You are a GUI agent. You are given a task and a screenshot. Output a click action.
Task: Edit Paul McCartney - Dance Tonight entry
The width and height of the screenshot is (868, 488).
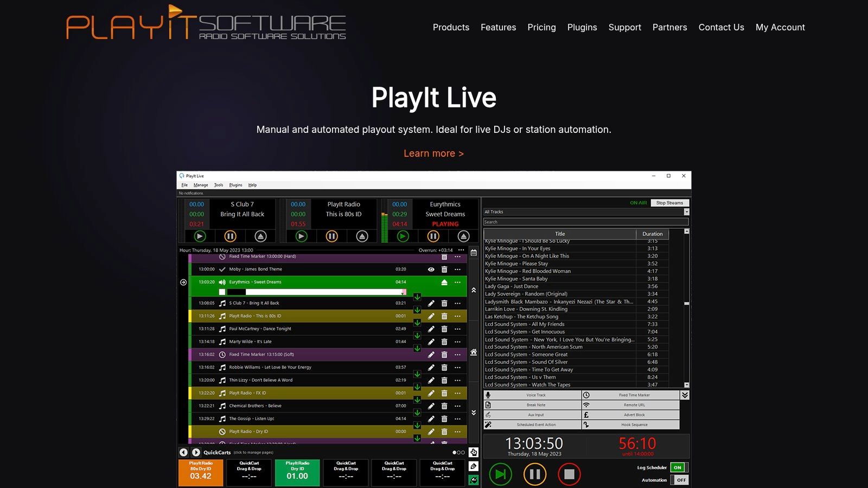[x=431, y=329]
